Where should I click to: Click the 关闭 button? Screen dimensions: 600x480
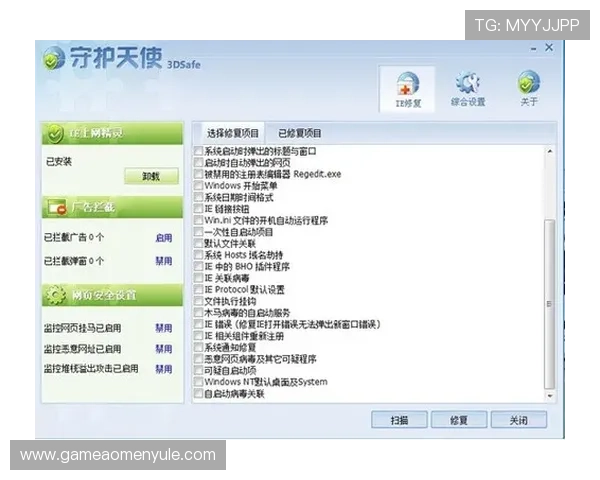click(518, 420)
